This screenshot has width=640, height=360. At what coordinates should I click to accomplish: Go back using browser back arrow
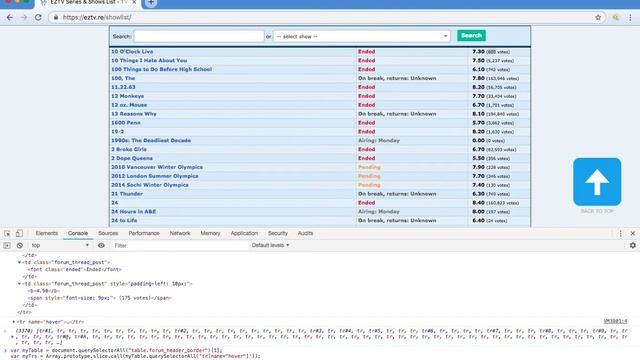point(10,18)
